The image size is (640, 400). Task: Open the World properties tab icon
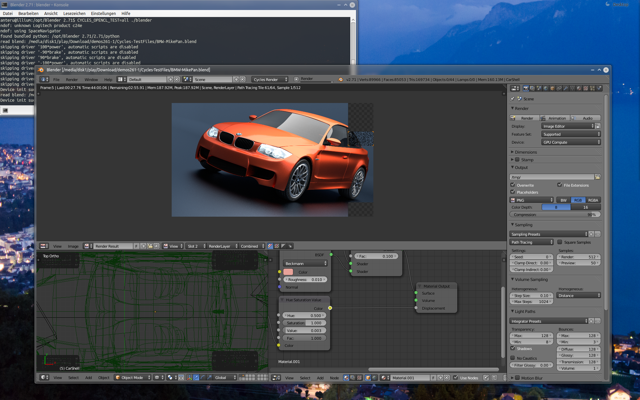pyautogui.click(x=546, y=88)
